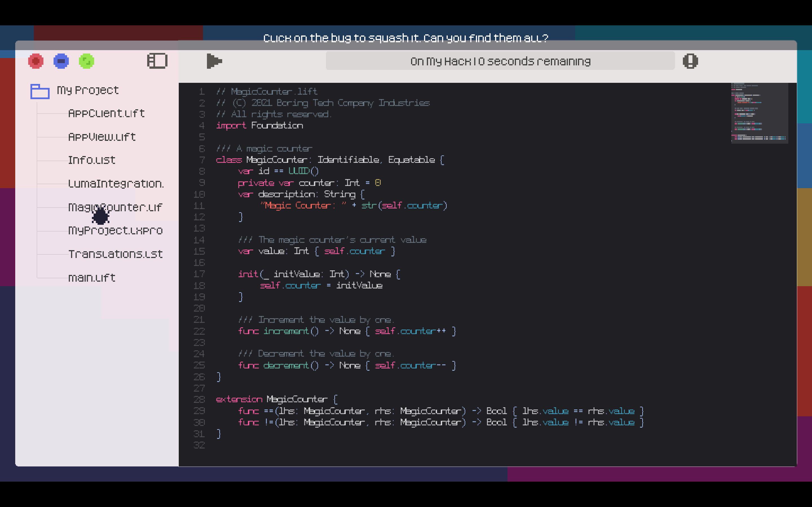This screenshot has height=507, width=812.
Task: Click the warning exclamation icon
Action: click(690, 61)
